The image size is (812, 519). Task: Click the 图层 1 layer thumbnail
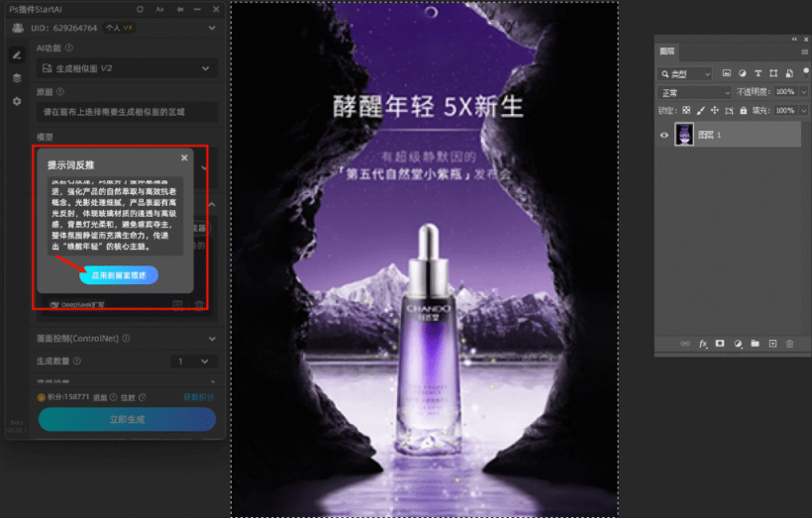click(684, 135)
